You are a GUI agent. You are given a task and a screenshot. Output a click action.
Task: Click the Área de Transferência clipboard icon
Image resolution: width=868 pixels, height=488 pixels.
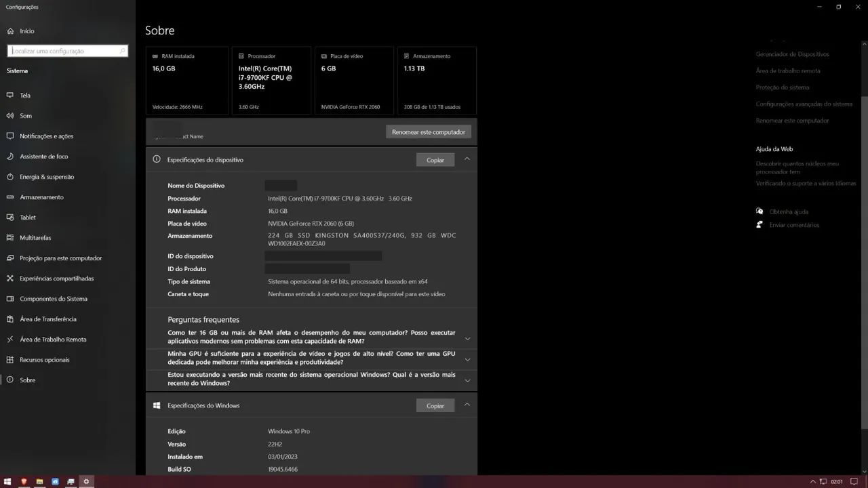tap(10, 319)
